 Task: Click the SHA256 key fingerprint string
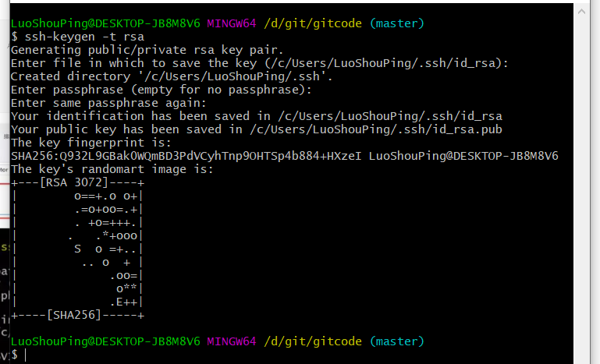[186, 156]
